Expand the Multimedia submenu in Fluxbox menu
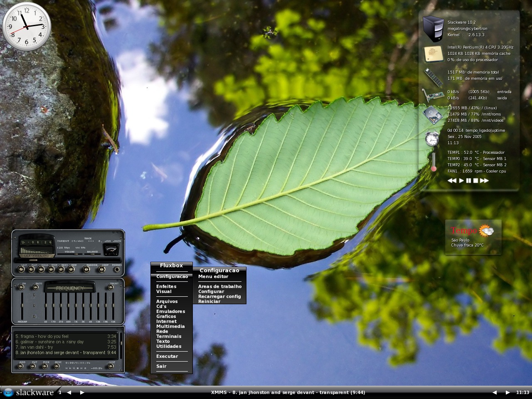The image size is (532, 399). coord(170,326)
